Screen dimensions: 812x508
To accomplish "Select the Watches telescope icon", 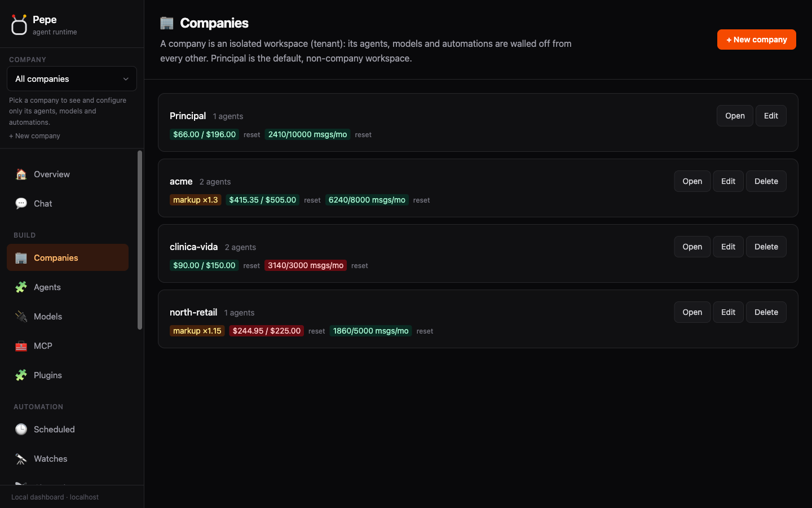I will (x=21, y=459).
